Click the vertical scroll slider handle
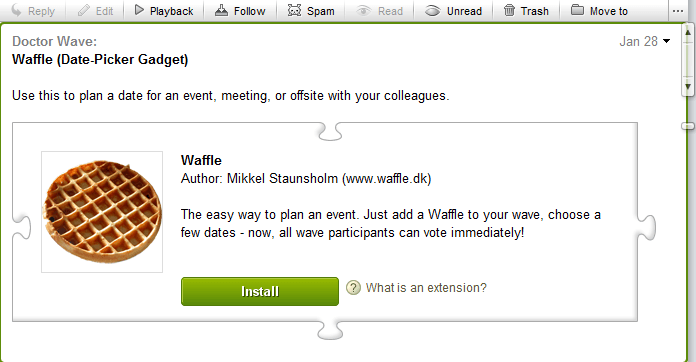696x362 pixels. pos(688,126)
